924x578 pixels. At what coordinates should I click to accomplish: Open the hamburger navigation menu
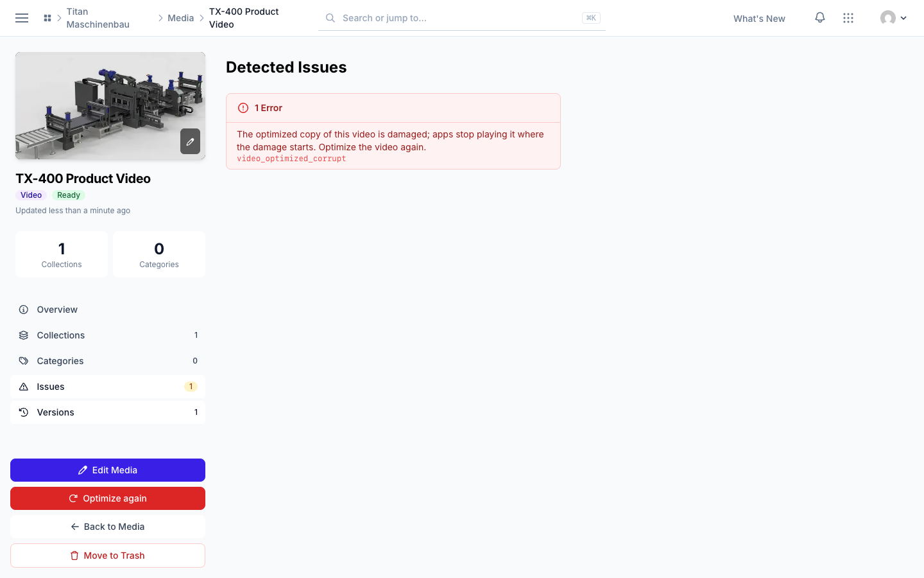[22, 18]
